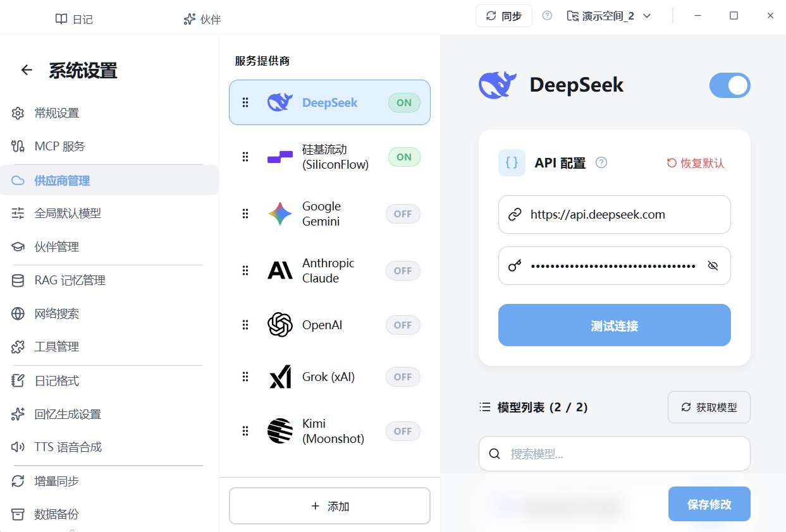Click the graduation cap icon for 伙伴管理
The width and height of the screenshot is (786, 532).
point(18,247)
